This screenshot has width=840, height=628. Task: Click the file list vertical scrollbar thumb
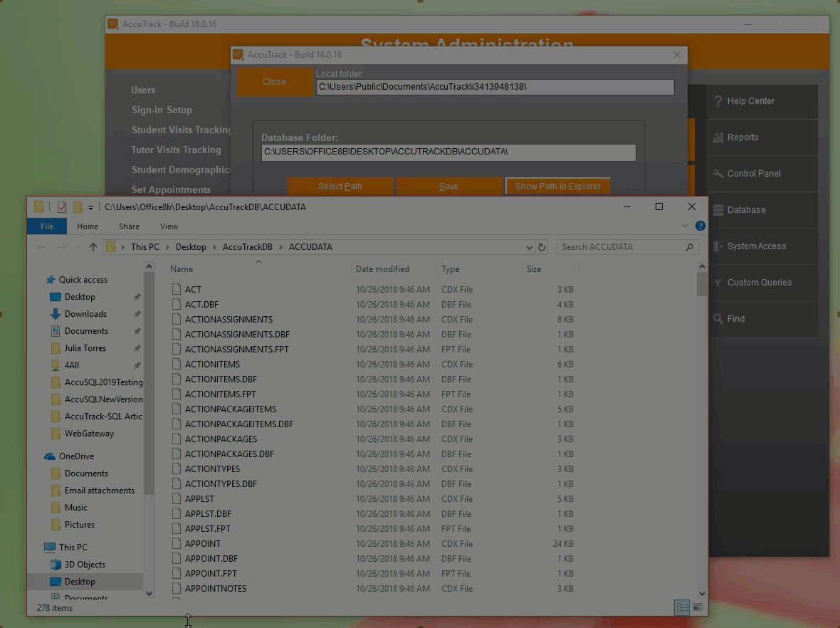pyautogui.click(x=702, y=284)
